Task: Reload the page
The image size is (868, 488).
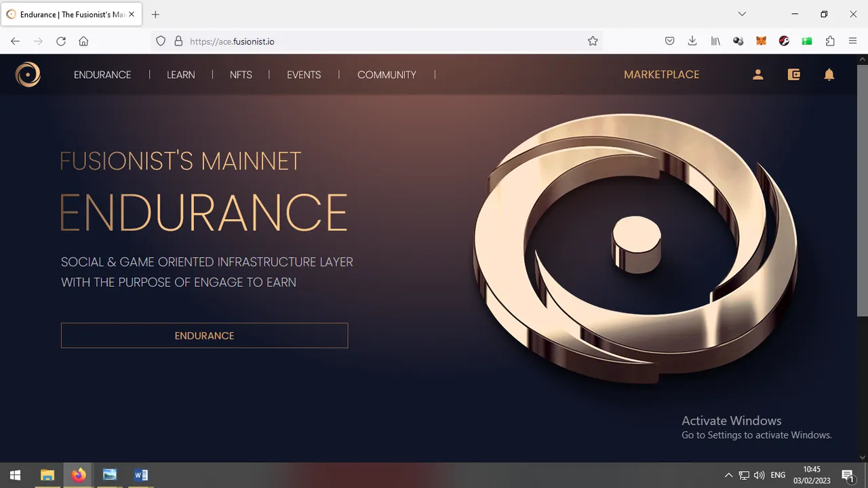Action: pyautogui.click(x=61, y=41)
